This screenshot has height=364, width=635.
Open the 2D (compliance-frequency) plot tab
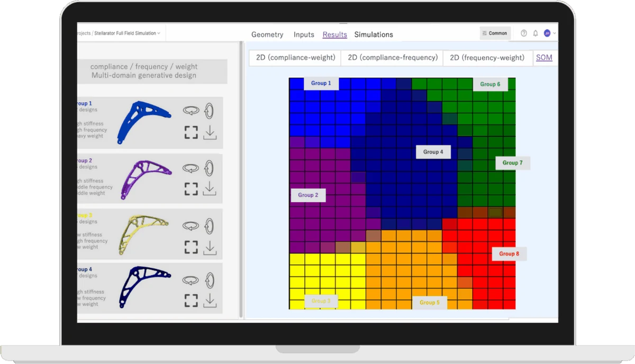pyautogui.click(x=392, y=58)
